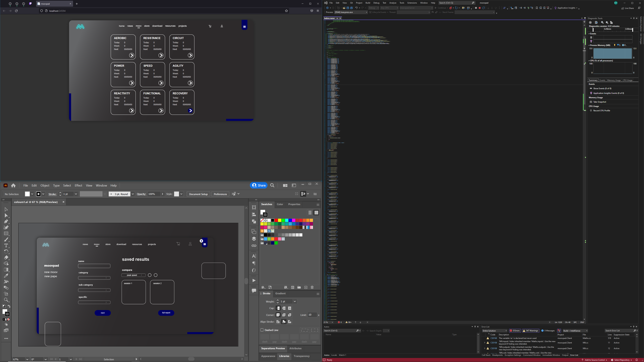Click the shopping cart icon on moovpad site
Screen dimensions: 644x362
210,26
